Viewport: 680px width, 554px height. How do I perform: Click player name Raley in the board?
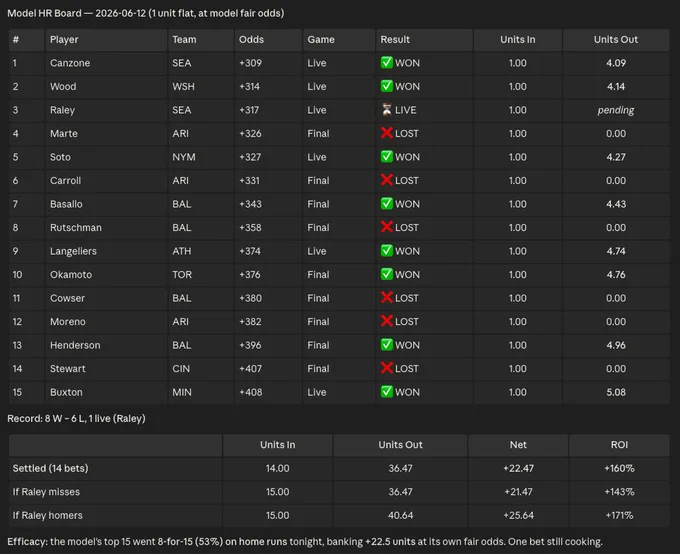point(62,110)
